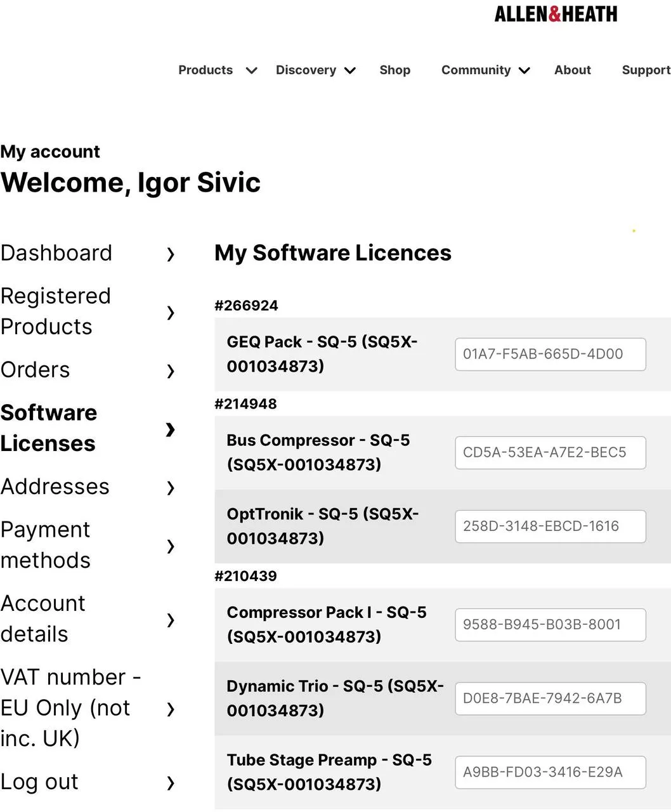The width and height of the screenshot is (671, 812).
Task: Click the OptTronik - SQ-5 licence name
Action: pos(323,526)
